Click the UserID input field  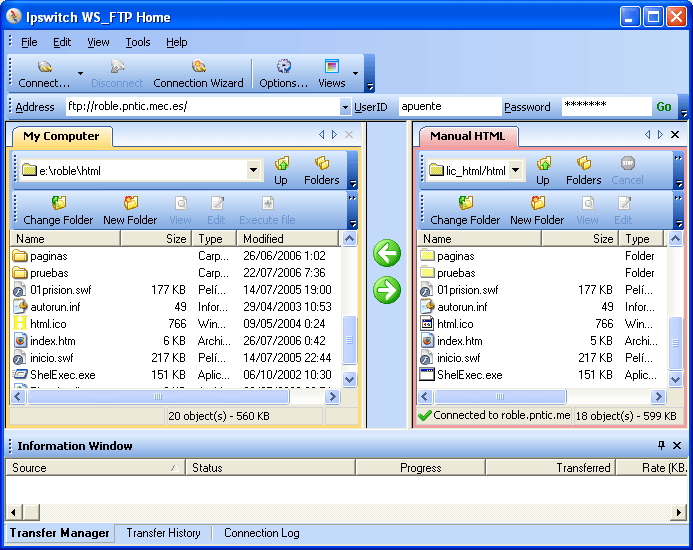click(447, 106)
